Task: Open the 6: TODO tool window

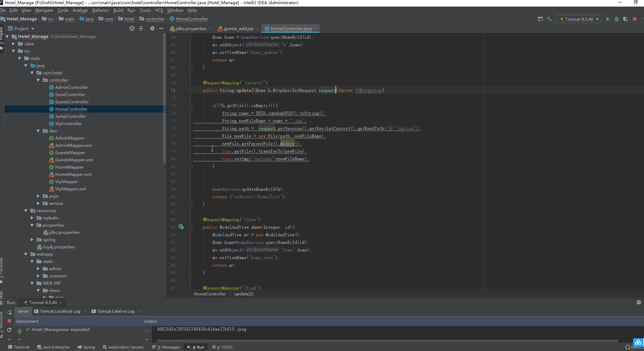Action: pos(222,347)
